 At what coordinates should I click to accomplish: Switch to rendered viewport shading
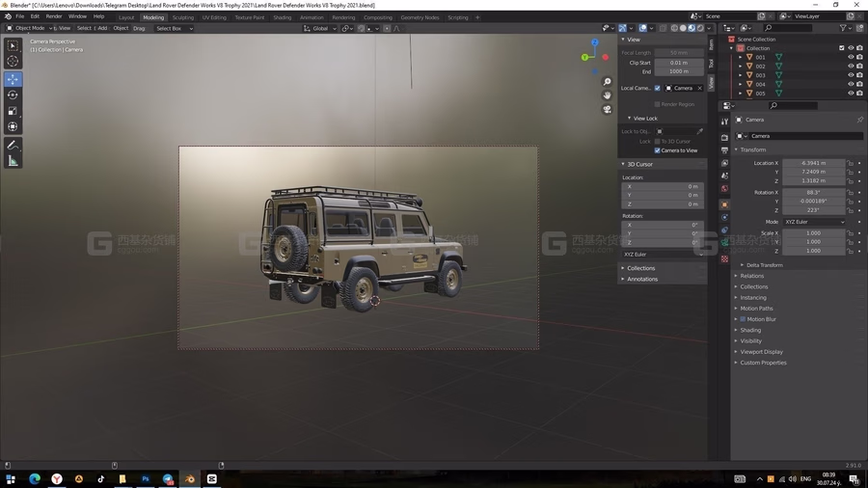(700, 28)
